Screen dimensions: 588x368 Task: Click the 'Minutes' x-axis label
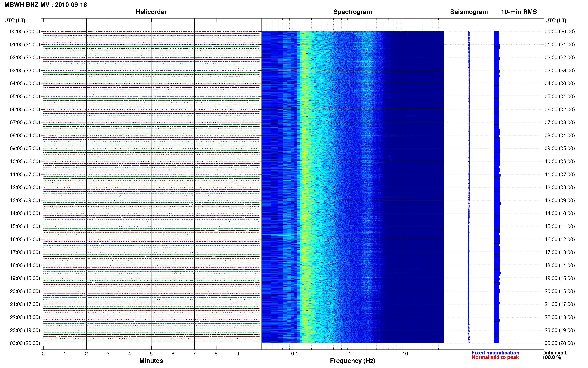coord(151,361)
